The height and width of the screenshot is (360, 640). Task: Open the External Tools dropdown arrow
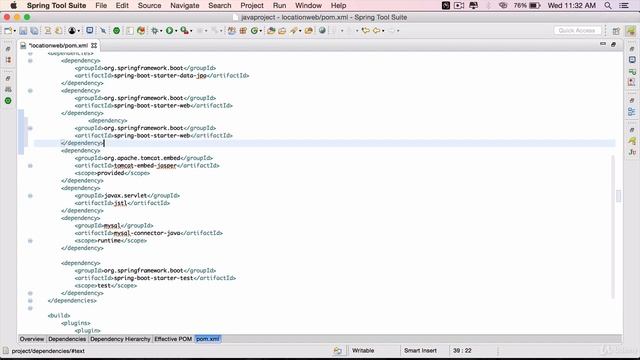(191, 31)
